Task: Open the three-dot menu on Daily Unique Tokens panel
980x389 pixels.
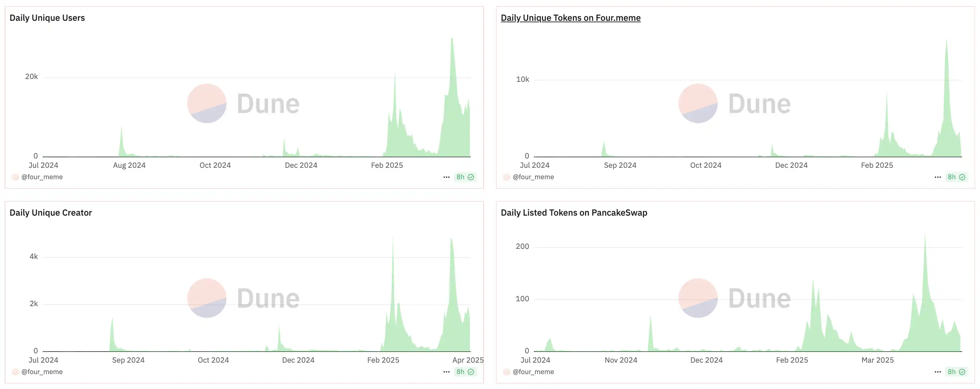Action: click(x=937, y=177)
